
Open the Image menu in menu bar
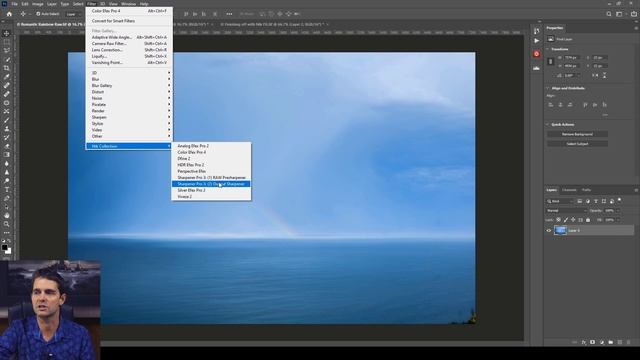[38, 4]
